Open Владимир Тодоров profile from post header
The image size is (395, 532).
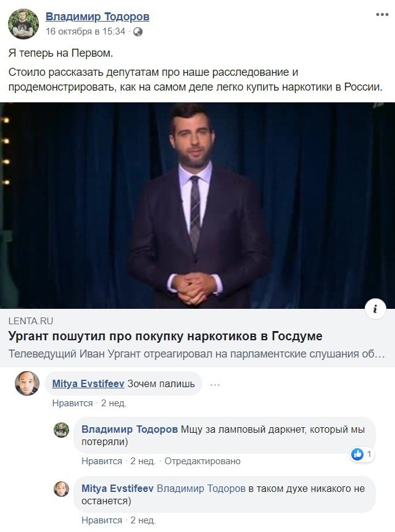point(98,16)
